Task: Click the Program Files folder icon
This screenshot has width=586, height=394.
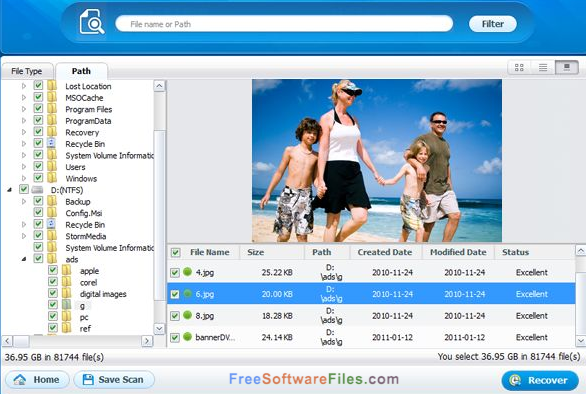Action: coord(52,109)
